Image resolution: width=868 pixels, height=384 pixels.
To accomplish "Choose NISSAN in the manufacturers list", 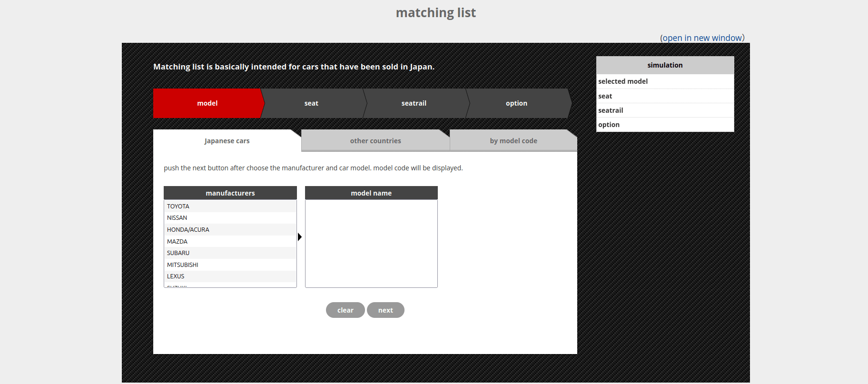I will point(177,217).
